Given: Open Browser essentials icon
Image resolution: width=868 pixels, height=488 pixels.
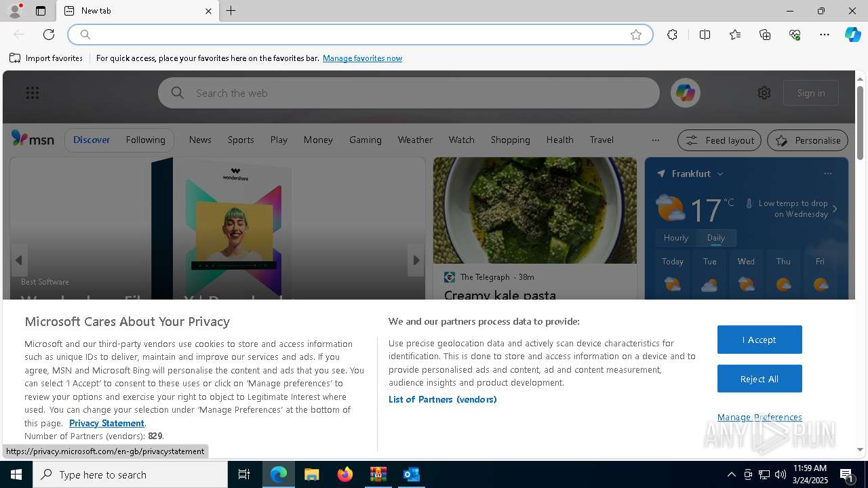Looking at the screenshot, I should pyautogui.click(x=795, y=35).
